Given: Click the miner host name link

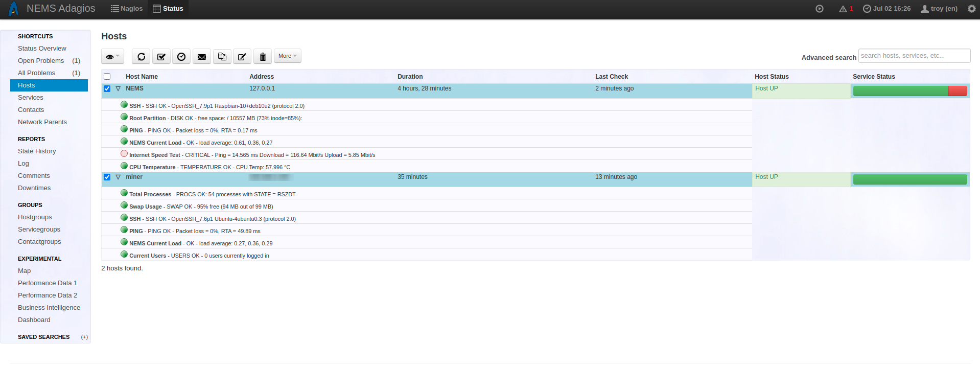Looking at the screenshot, I should (134, 177).
